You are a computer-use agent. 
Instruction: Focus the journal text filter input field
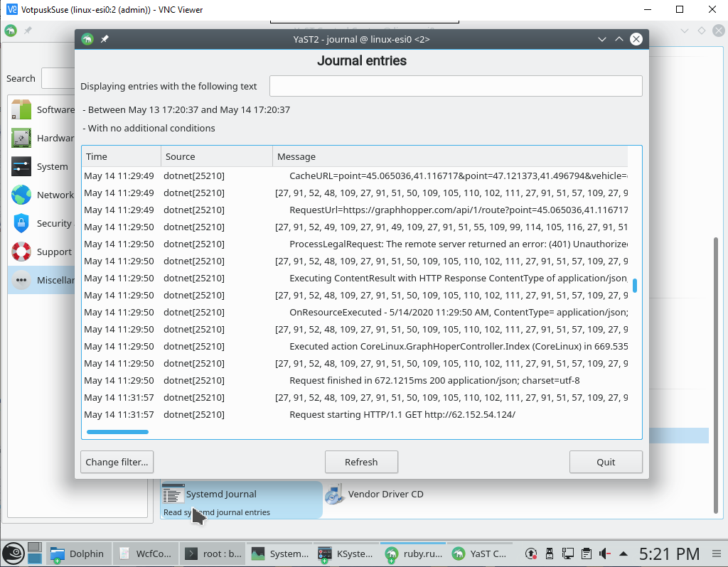point(456,86)
